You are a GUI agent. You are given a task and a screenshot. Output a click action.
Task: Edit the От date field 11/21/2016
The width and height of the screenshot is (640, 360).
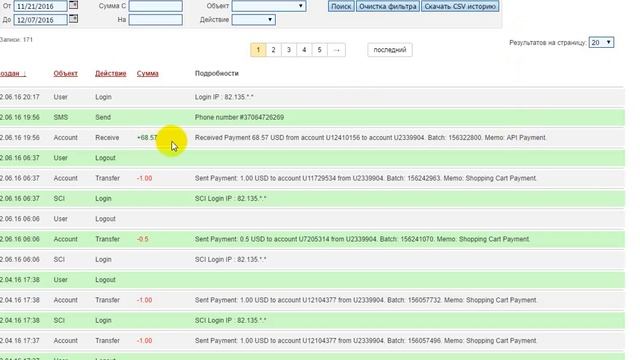click(40, 6)
